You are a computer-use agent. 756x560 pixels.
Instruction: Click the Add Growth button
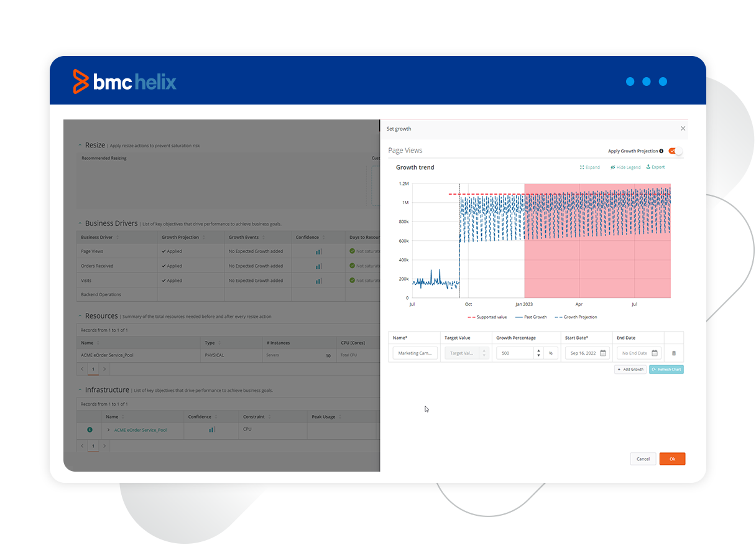pos(630,370)
